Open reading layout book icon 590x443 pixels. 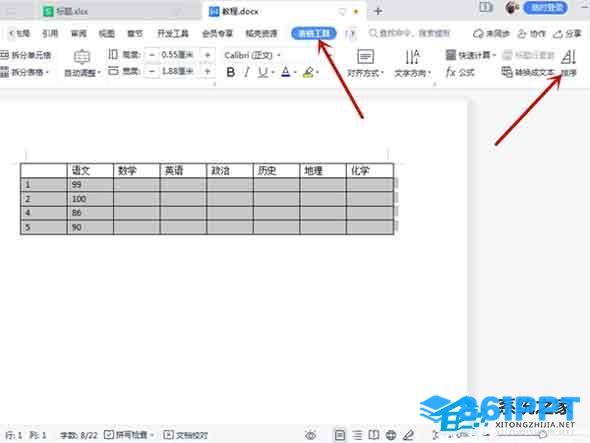click(374, 435)
